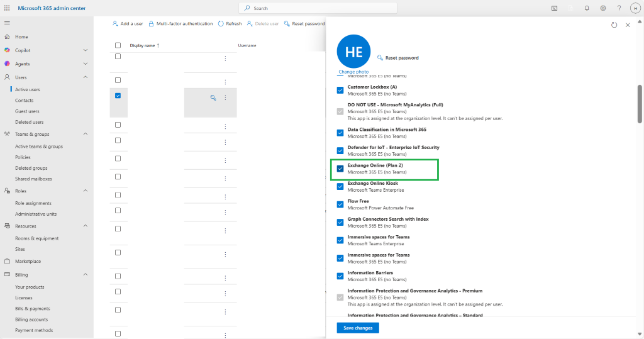Open Active users page
The image size is (644, 339).
pos(28,89)
